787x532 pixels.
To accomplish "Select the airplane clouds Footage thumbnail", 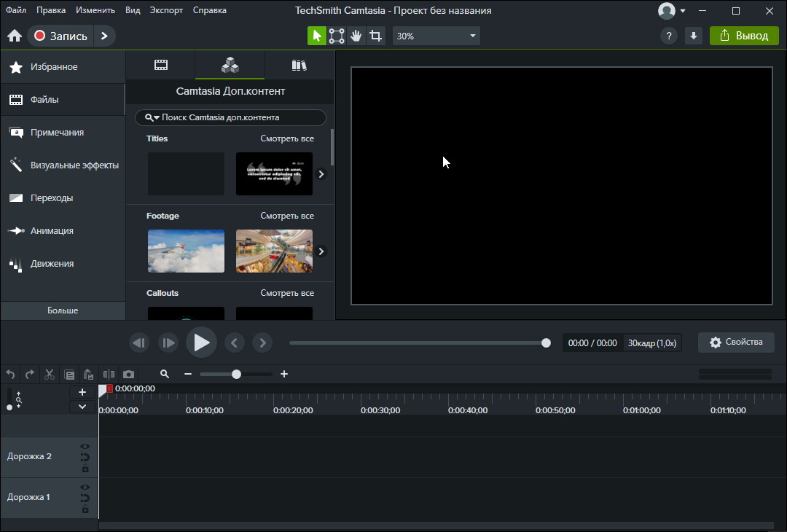I will tap(187, 251).
